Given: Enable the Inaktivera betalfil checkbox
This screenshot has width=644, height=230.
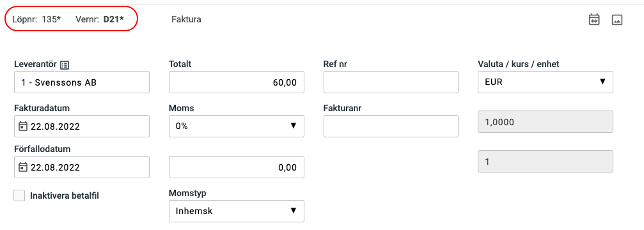Looking at the screenshot, I should (19, 195).
